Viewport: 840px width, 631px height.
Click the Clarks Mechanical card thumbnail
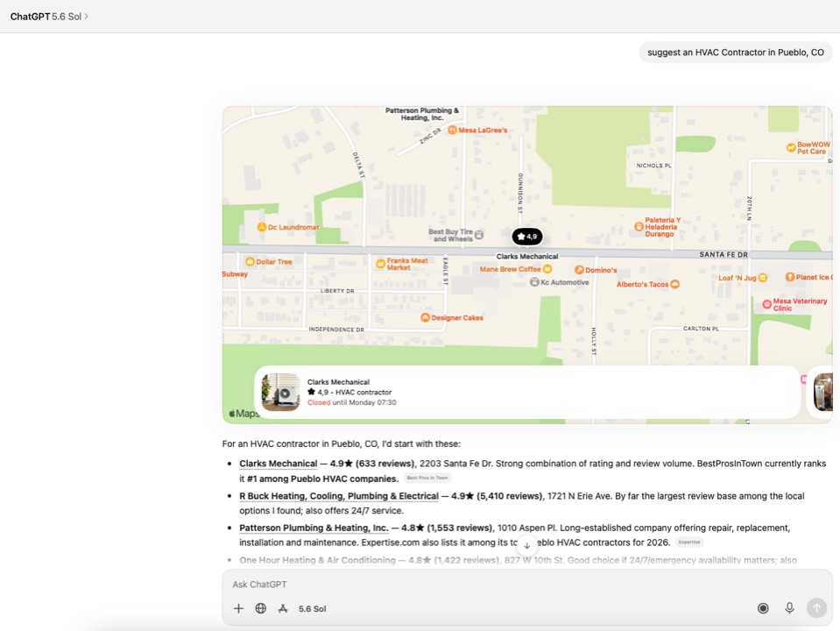pos(280,392)
